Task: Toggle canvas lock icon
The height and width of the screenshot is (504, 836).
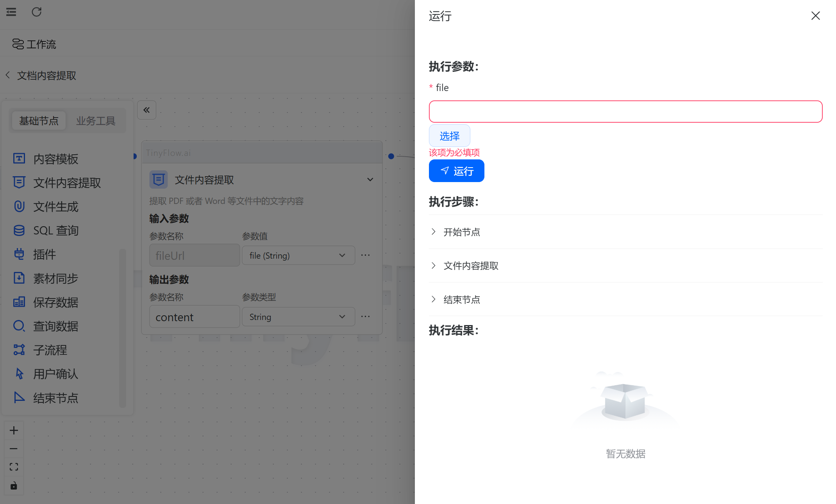Action: [14, 486]
